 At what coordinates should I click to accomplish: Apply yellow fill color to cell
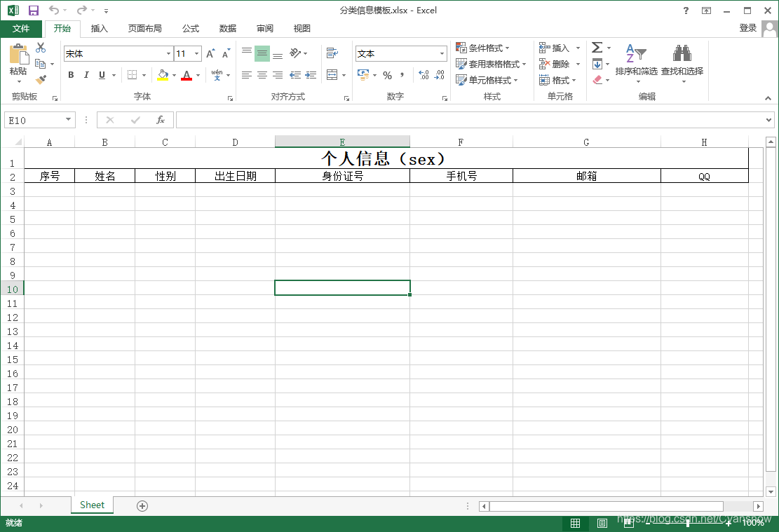163,75
